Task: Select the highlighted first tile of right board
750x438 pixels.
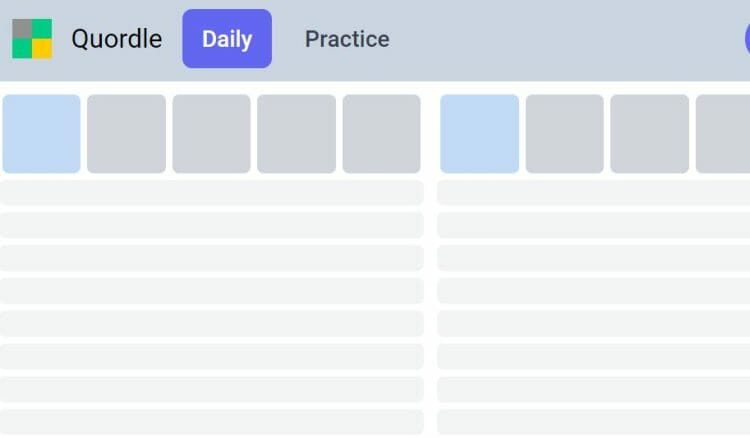Action: [x=480, y=134]
